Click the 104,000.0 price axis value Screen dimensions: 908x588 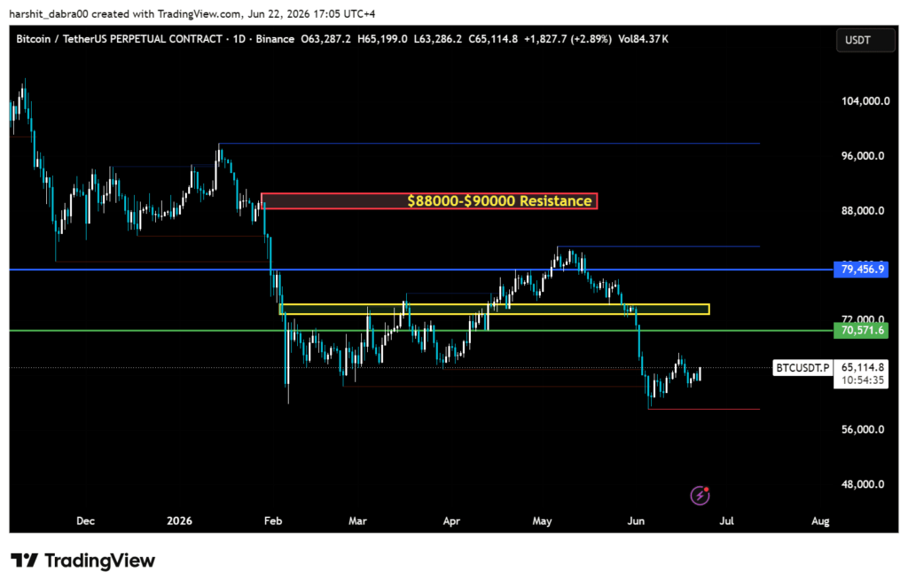coord(865,101)
